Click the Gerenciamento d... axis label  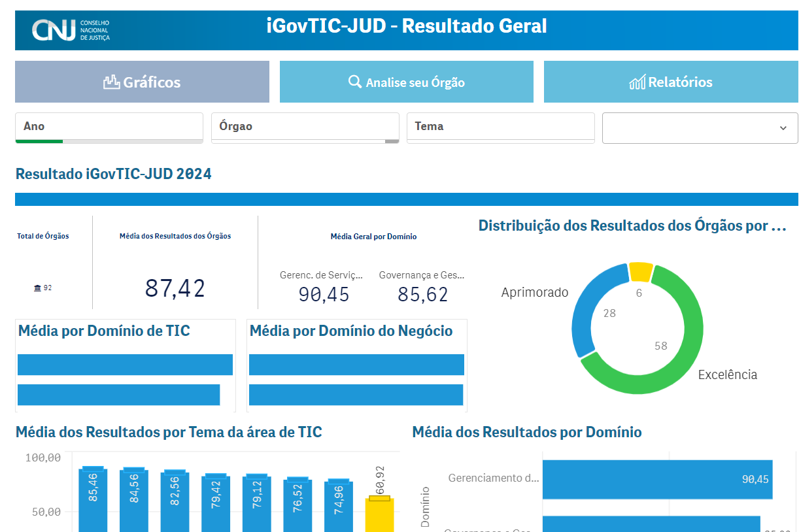coord(494,478)
